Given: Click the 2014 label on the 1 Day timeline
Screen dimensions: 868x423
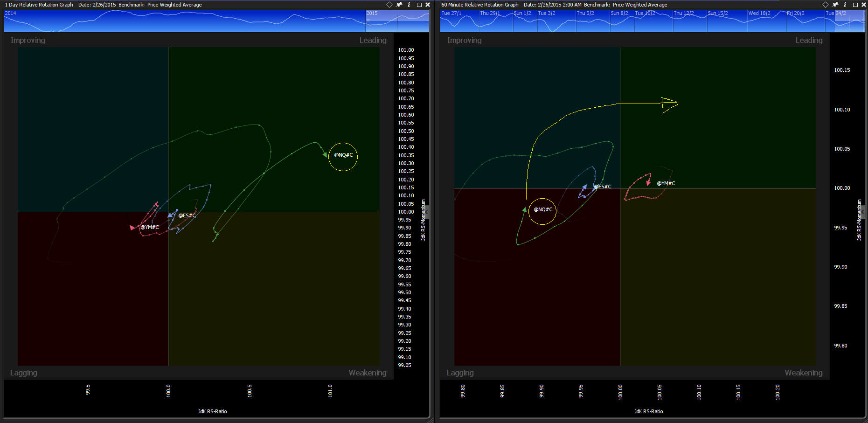Looking at the screenshot, I should pos(10,13).
